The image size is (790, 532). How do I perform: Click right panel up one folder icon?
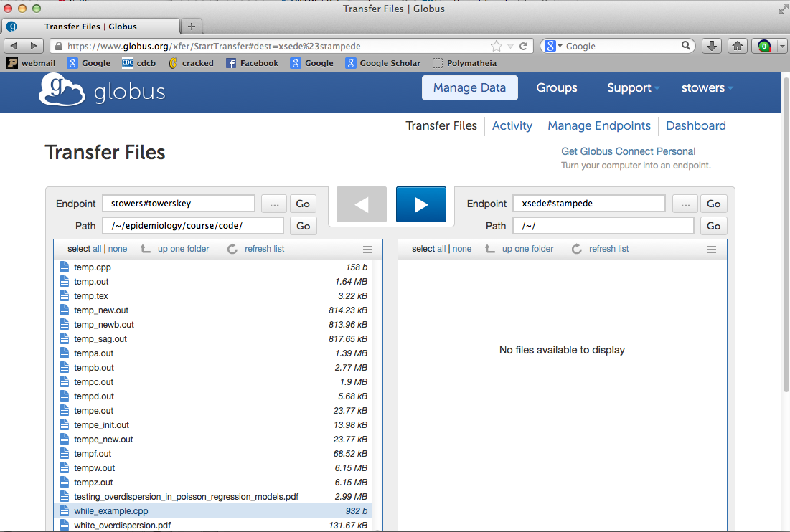pos(490,249)
